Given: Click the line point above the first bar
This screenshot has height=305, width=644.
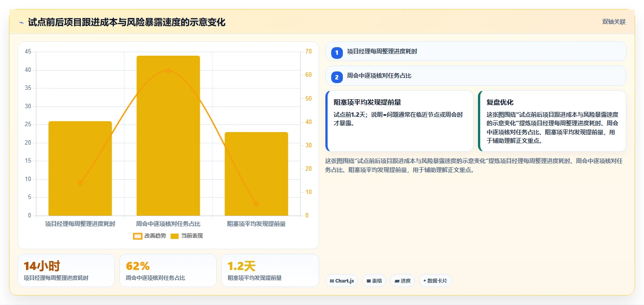Looking at the screenshot, I should coord(80,183).
